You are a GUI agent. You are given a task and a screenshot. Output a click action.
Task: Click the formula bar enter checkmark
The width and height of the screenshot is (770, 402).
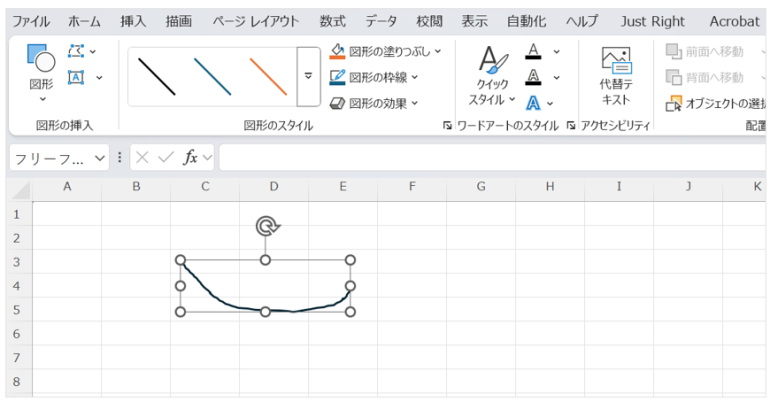click(166, 158)
